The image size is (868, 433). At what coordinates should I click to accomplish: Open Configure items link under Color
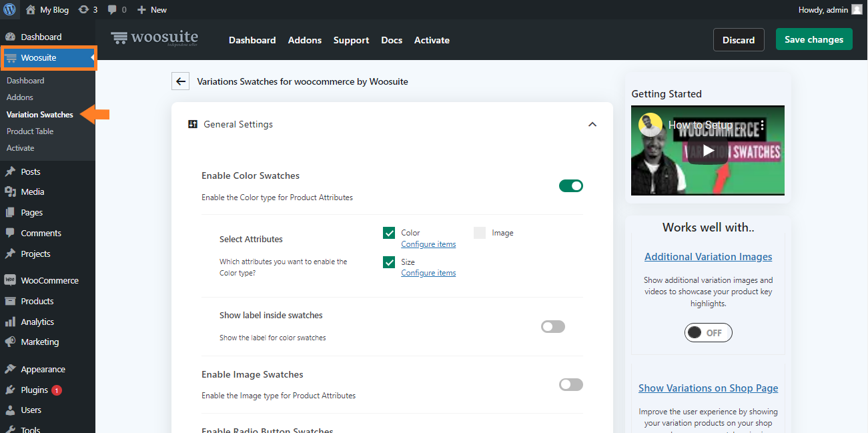pyautogui.click(x=428, y=244)
